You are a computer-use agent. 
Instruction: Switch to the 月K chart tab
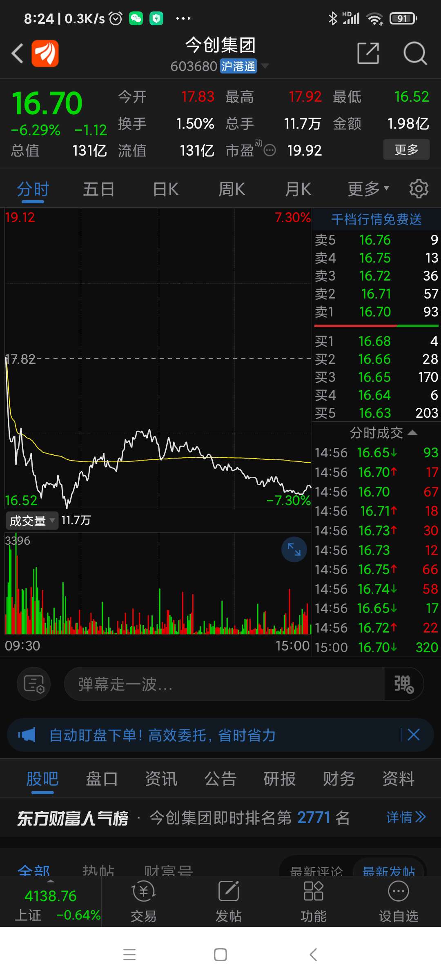pos(298,189)
